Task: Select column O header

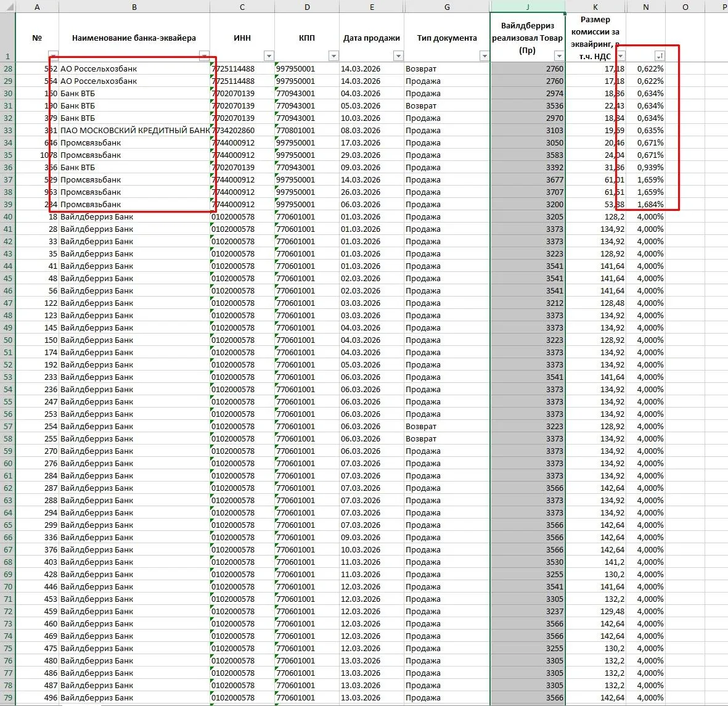Action: pyautogui.click(x=685, y=7)
